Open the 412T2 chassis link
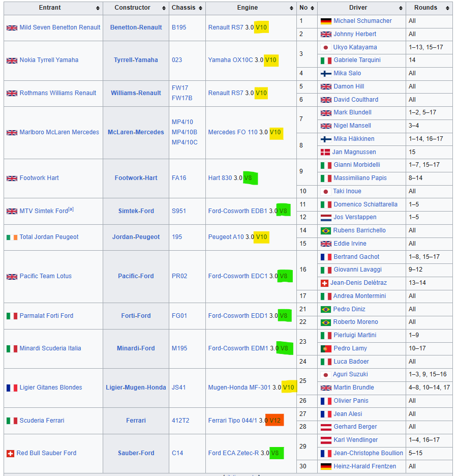Viewport: 457px width, 476px height. pyautogui.click(x=180, y=421)
